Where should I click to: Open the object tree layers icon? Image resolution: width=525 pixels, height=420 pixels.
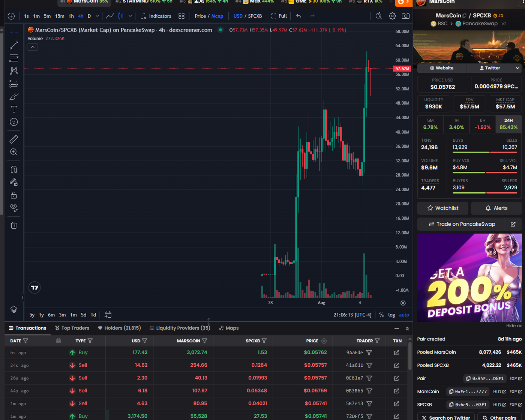(14, 309)
